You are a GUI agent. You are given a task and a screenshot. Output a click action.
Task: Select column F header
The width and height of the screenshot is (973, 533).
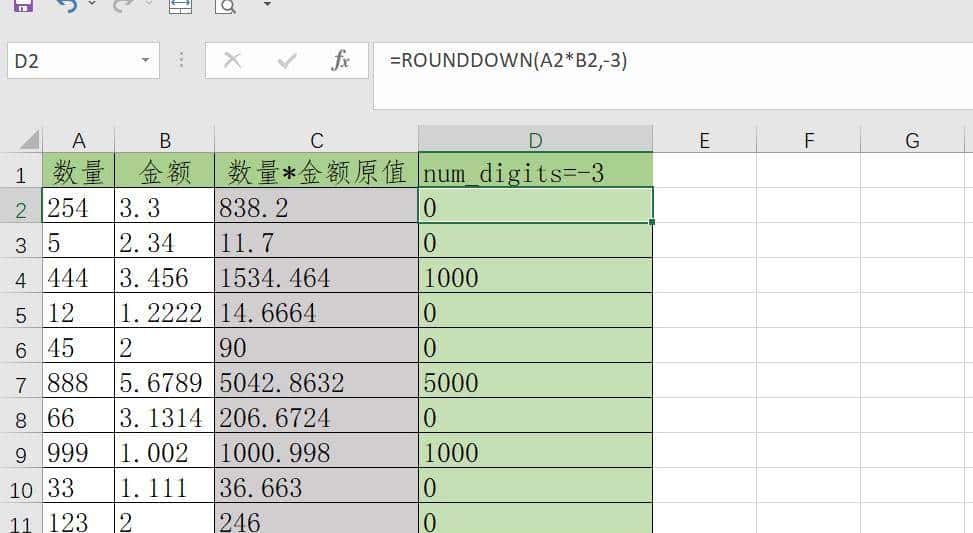809,140
